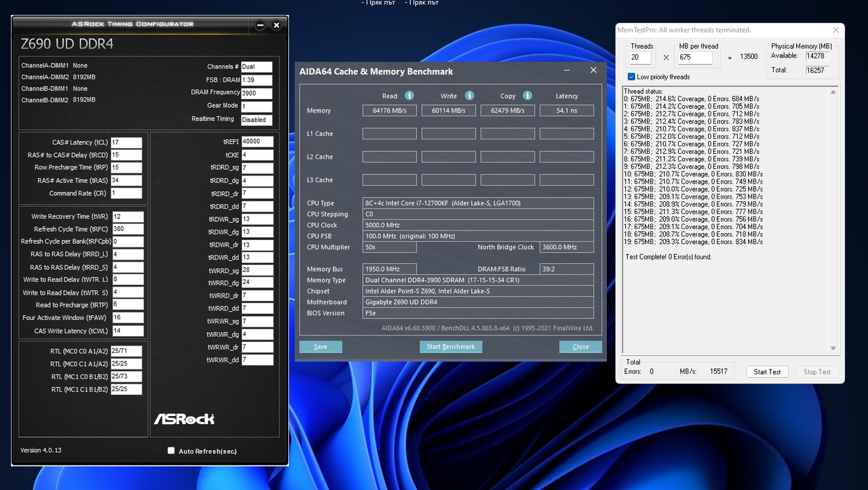The height and width of the screenshot is (490, 868).
Task: Click RAS# Active Time (tRAS) field
Action: pos(126,180)
